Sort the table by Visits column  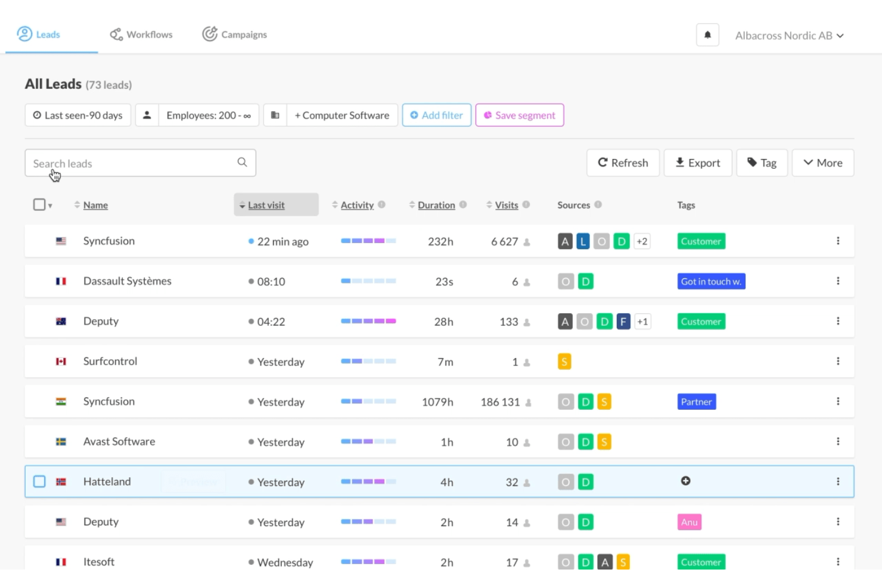point(506,205)
